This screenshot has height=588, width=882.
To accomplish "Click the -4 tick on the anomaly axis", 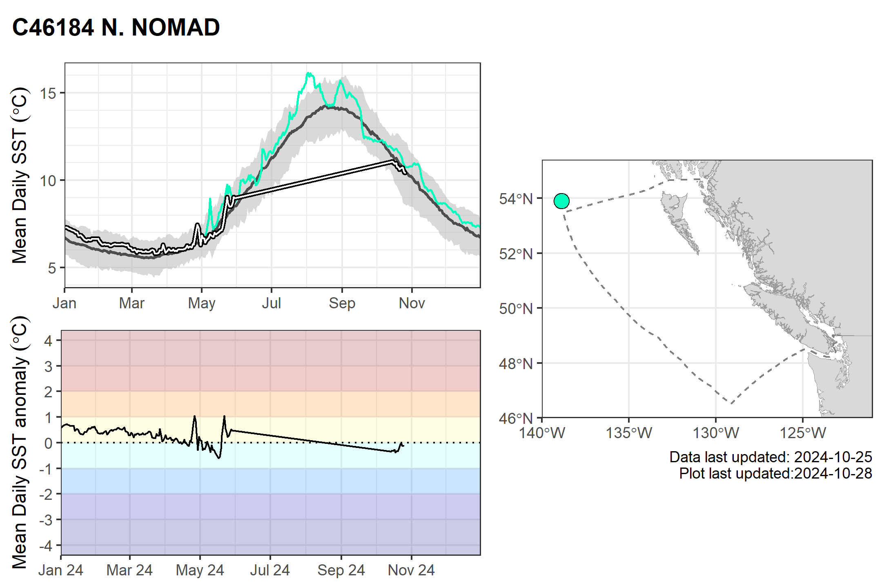I will (x=46, y=546).
